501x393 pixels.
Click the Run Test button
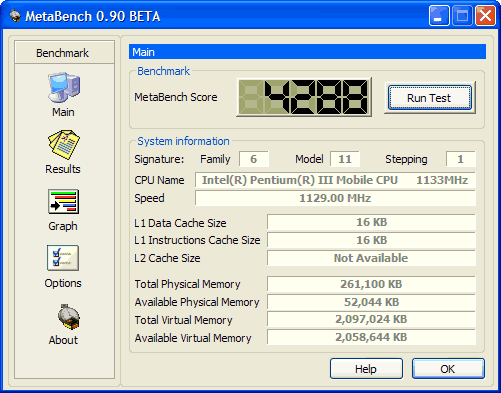point(429,98)
